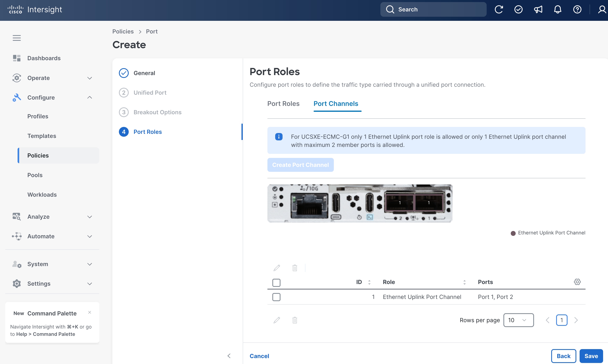
Task: Click the Cancel link
Action: [259, 356]
